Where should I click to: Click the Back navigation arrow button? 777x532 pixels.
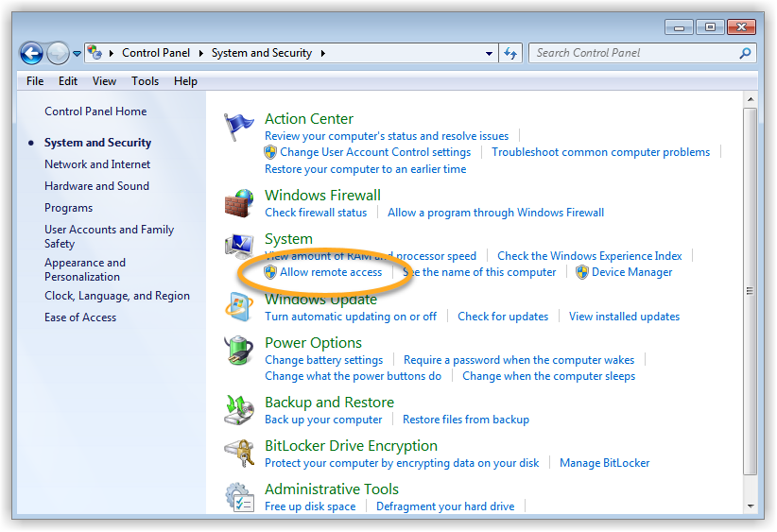pyautogui.click(x=31, y=54)
